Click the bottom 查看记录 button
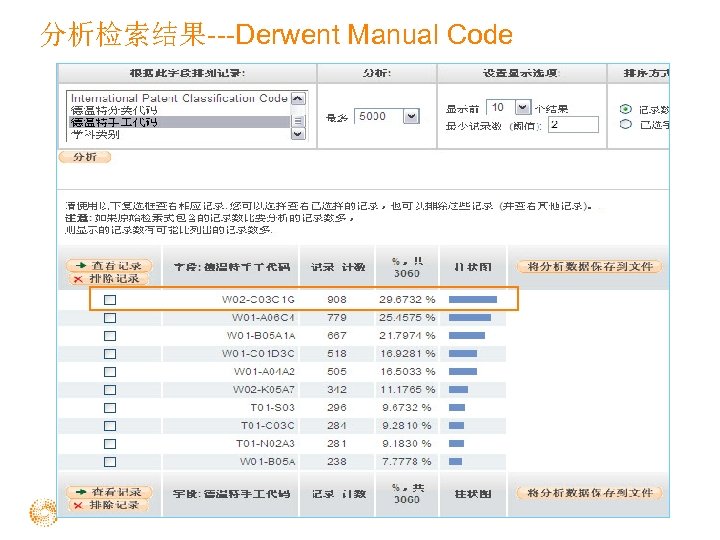Screen dimensions: 720x540 (109, 492)
